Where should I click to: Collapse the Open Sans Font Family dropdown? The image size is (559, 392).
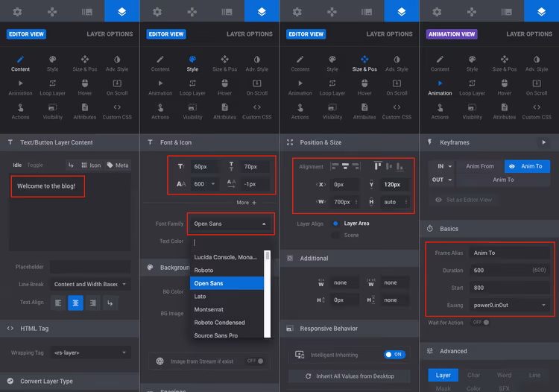pyautogui.click(x=230, y=224)
